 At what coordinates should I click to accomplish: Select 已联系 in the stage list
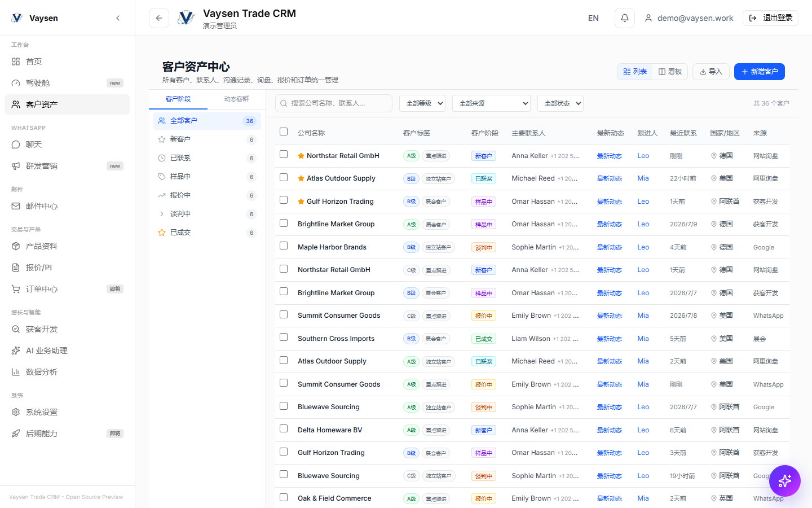point(207,158)
